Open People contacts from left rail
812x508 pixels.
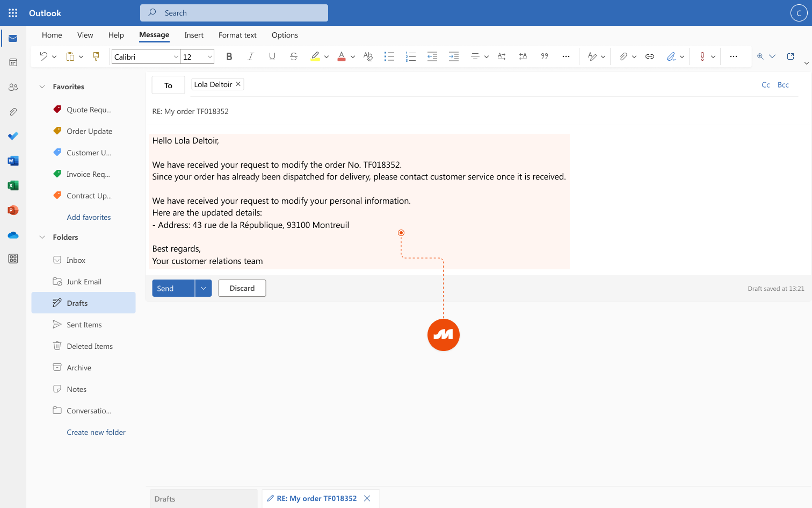(13, 87)
